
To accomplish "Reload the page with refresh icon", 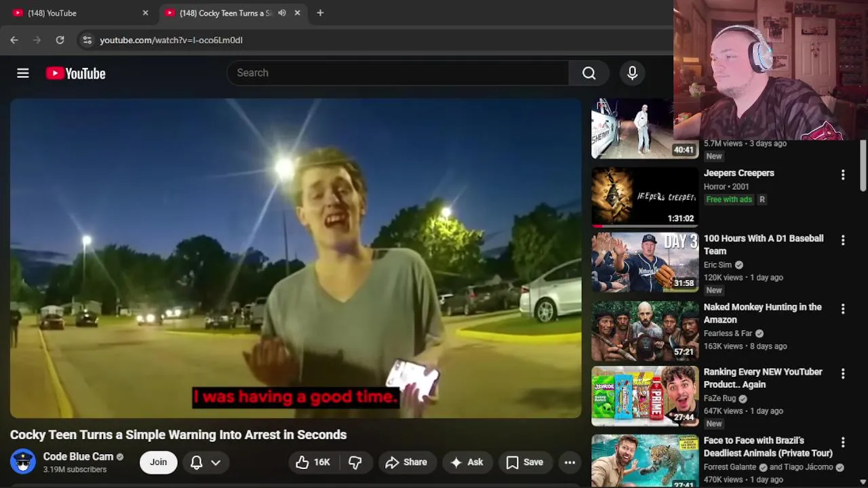I will point(60,40).
